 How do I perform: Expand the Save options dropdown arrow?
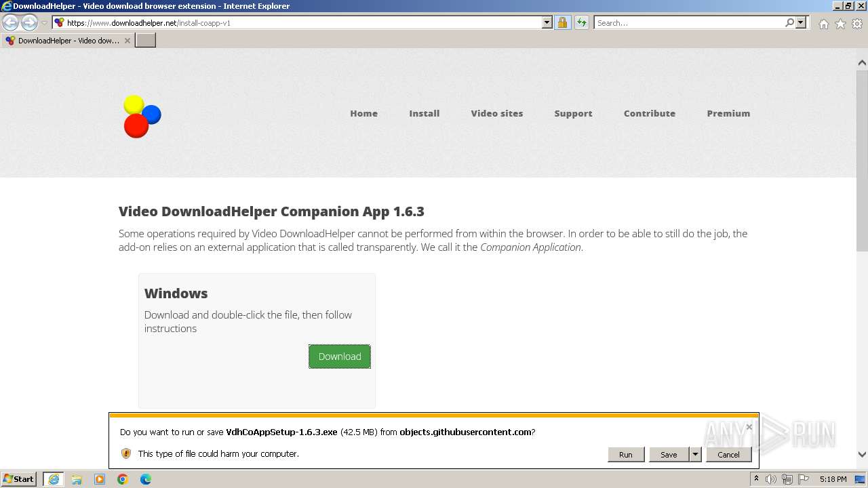(x=695, y=455)
